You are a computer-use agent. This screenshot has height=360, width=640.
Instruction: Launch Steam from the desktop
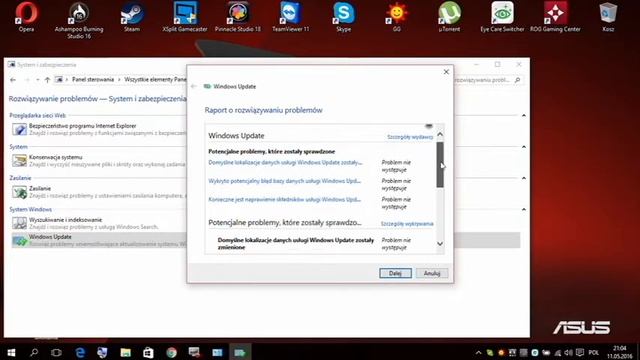132,17
